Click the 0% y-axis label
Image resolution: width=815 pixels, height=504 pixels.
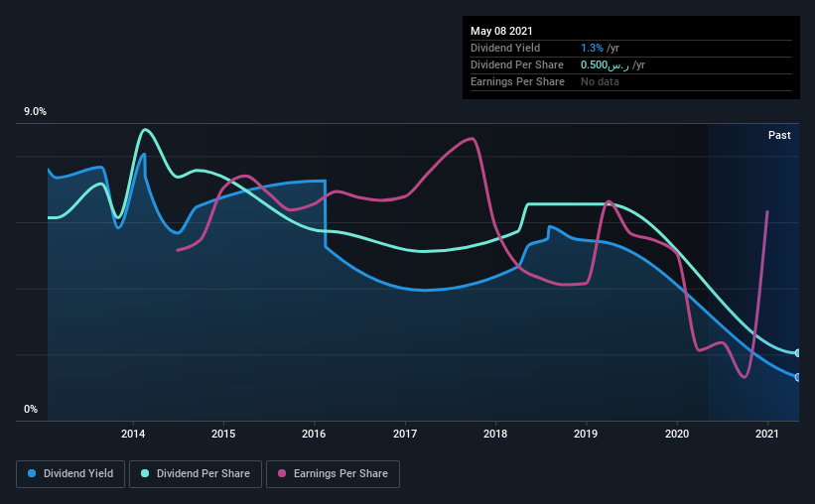click(31, 410)
